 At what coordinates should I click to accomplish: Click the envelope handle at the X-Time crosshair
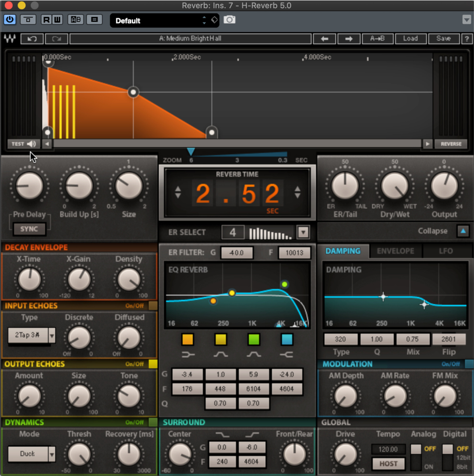pos(133,92)
